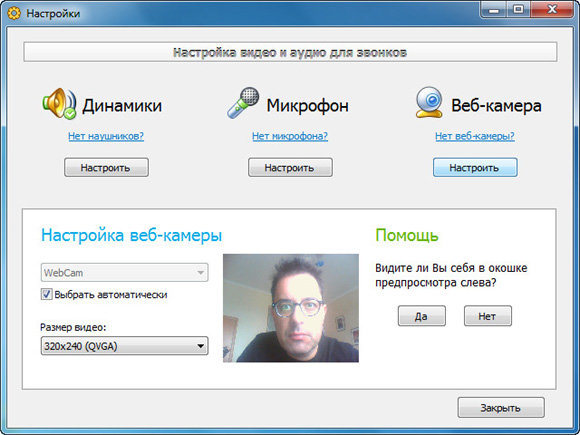Answer Да to preview question
Viewport: 580px width, 435px height.
click(422, 316)
